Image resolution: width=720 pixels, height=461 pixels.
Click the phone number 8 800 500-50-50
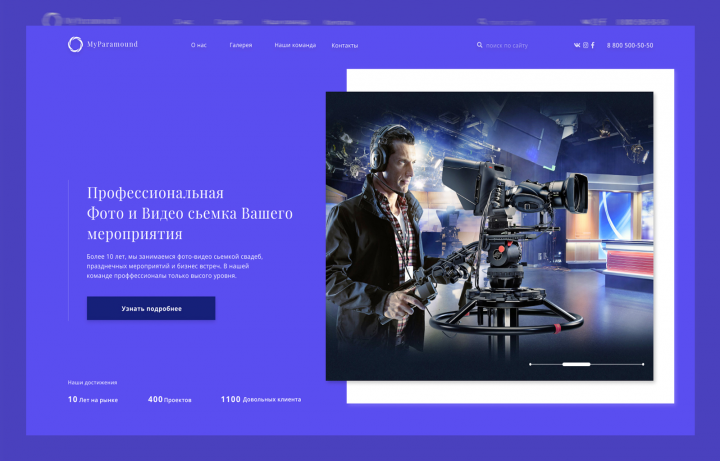630,45
